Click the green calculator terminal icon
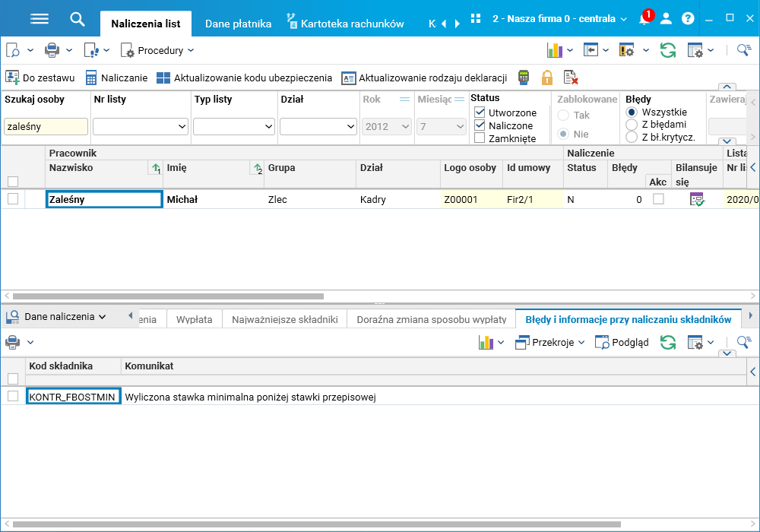Image resolution: width=760 pixels, height=532 pixels. 524,78
